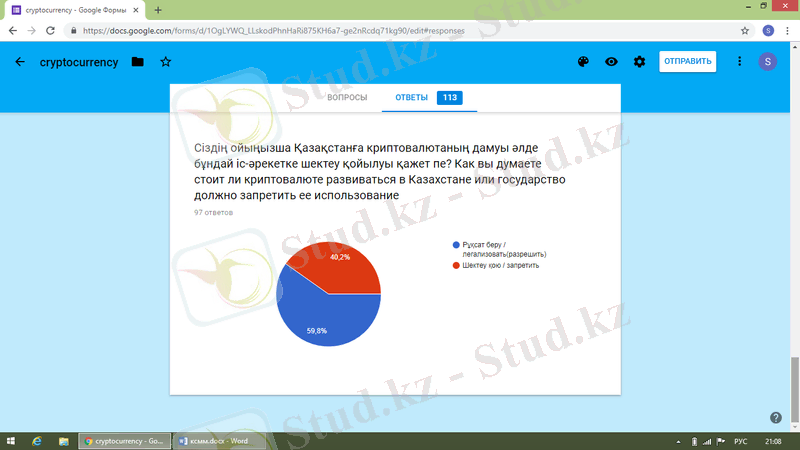
Task: Click the cryptocurrency Chrome taskbar item
Action: (124, 441)
